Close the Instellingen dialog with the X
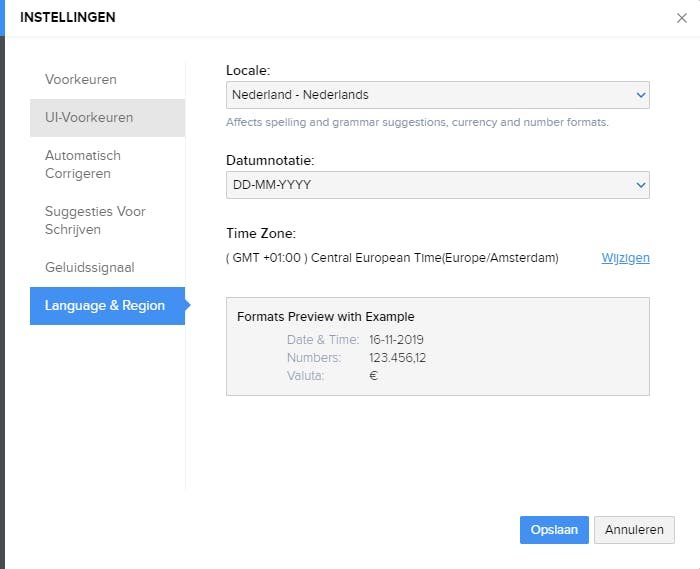The height and width of the screenshot is (569, 700). pos(682,17)
